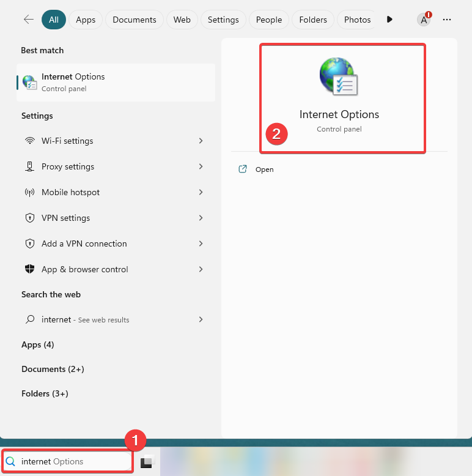Image resolution: width=472 pixels, height=476 pixels.
Task: Click the Open action in the preview pane
Action: click(265, 169)
